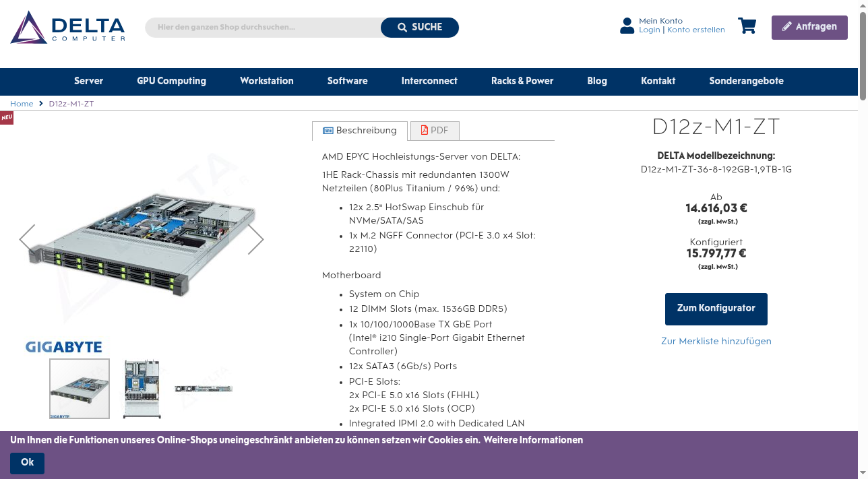The height and width of the screenshot is (479, 868).
Task: Click the configured price 15.797,77 €
Action: coord(716,254)
